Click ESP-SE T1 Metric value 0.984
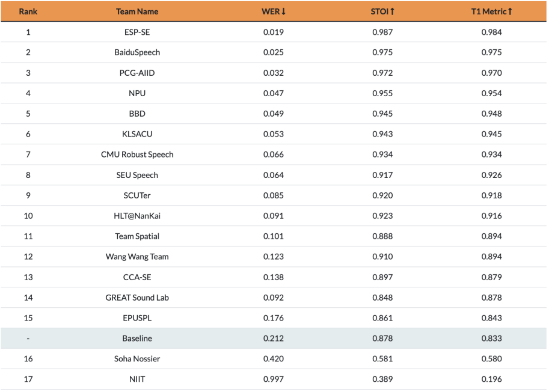This screenshot has height=392, width=549. coord(492,32)
